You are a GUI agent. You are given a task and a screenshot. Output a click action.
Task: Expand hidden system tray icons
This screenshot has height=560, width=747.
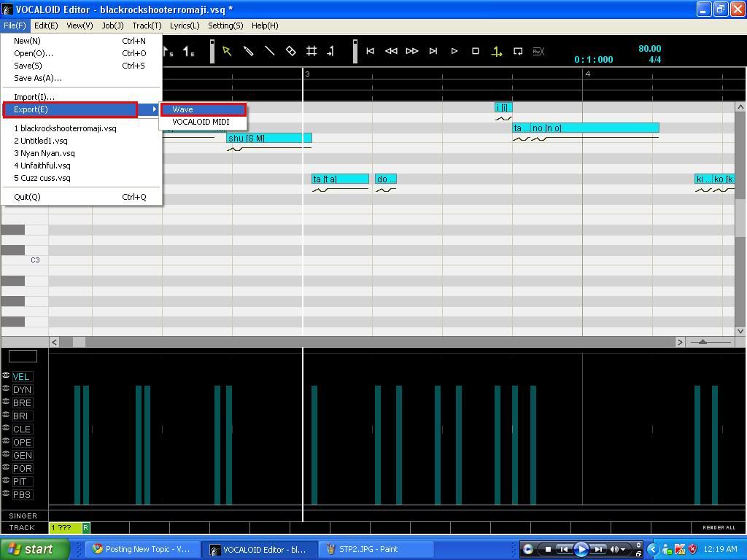tap(653, 549)
